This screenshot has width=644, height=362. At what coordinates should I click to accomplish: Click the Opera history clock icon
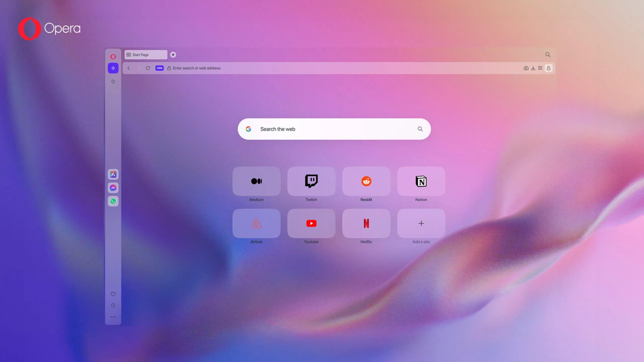[113, 305]
